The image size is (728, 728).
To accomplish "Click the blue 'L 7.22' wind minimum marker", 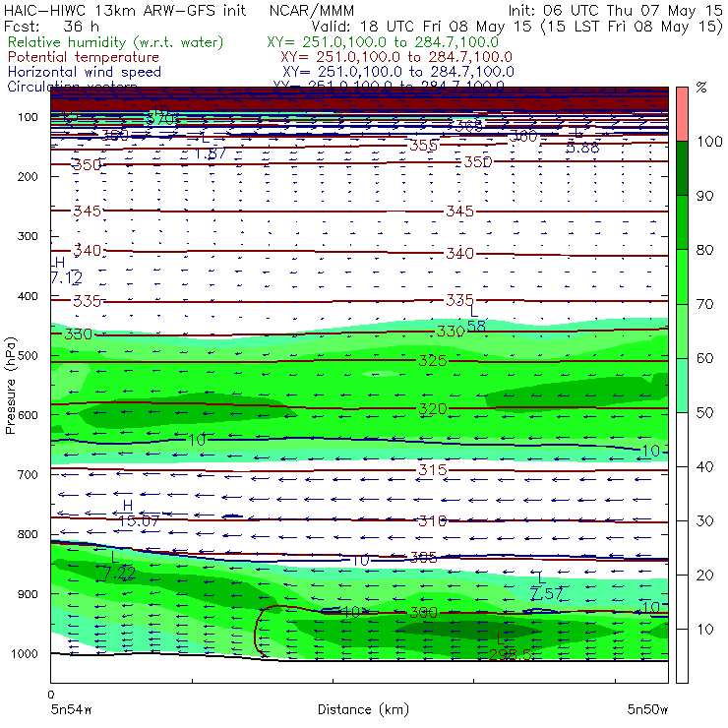I will [x=119, y=566].
